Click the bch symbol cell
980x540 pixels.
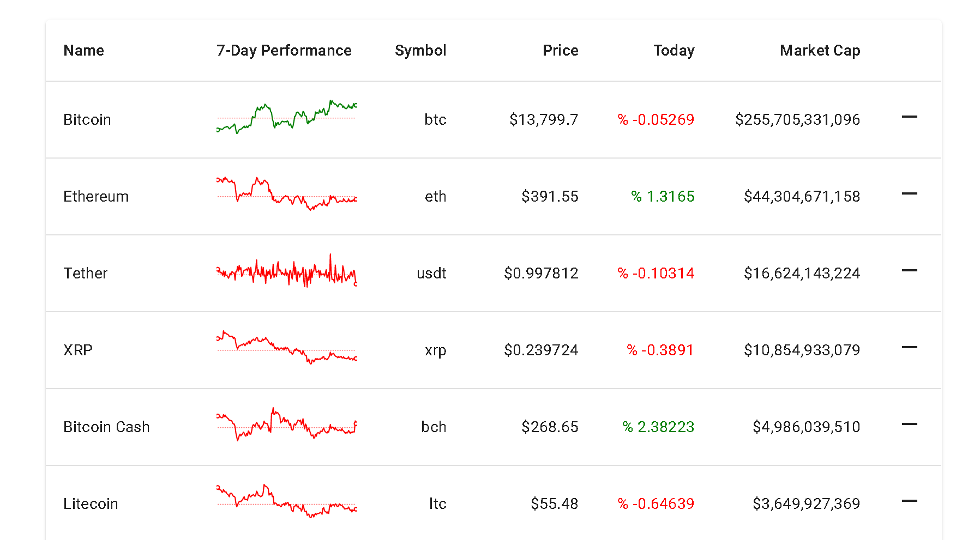pyautogui.click(x=434, y=427)
